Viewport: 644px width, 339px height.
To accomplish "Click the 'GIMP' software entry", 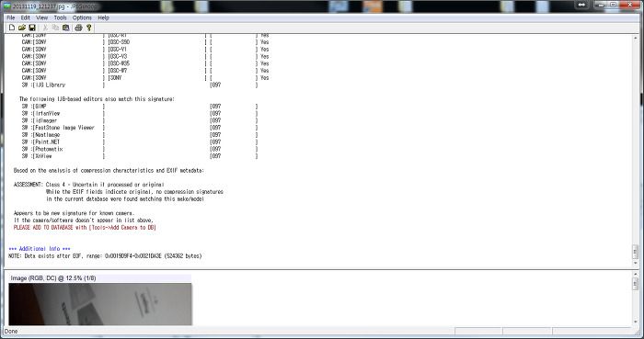I will [x=41, y=107].
